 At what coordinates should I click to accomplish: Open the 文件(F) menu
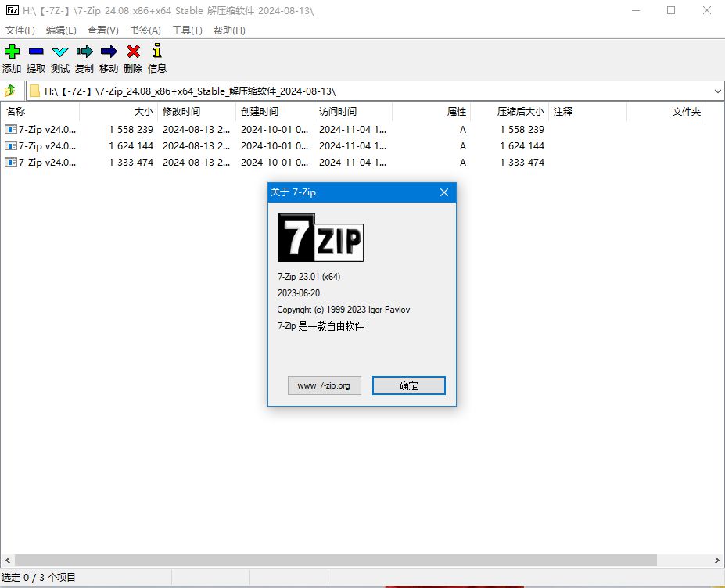pos(20,30)
